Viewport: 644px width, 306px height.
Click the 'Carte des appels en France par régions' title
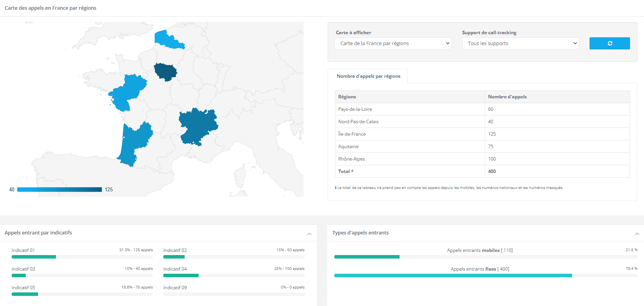click(x=51, y=8)
